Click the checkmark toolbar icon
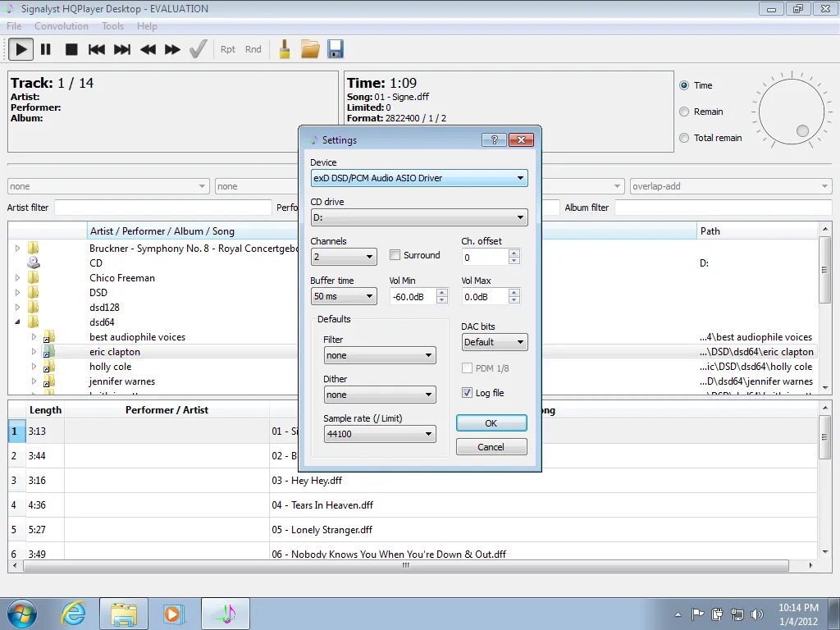The image size is (840, 630). pos(199,49)
